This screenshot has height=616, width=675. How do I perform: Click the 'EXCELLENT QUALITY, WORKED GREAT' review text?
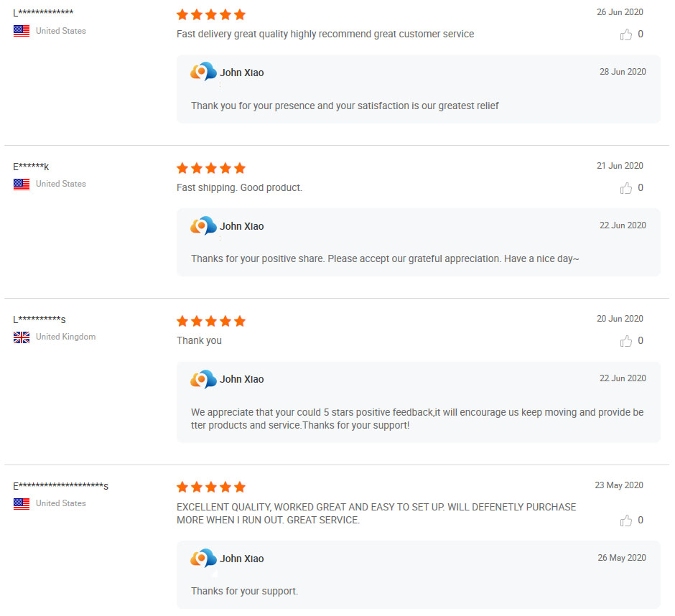376,513
